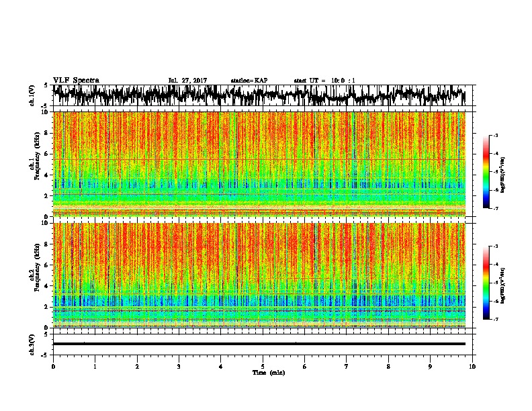This screenshot has height=411, width=532.
Task: Click the "Time (min)" axis title
Action: pyautogui.click(x=269, y=373)
